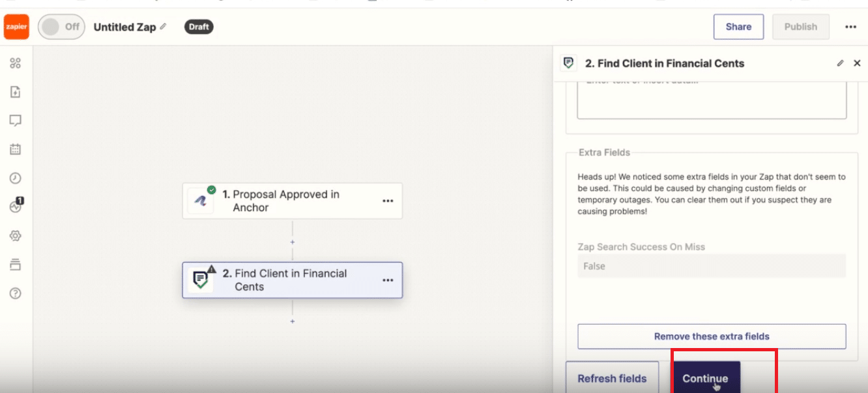Click the Anchor app icon in step 1
The image size is (868, 393).
point(201,201)
